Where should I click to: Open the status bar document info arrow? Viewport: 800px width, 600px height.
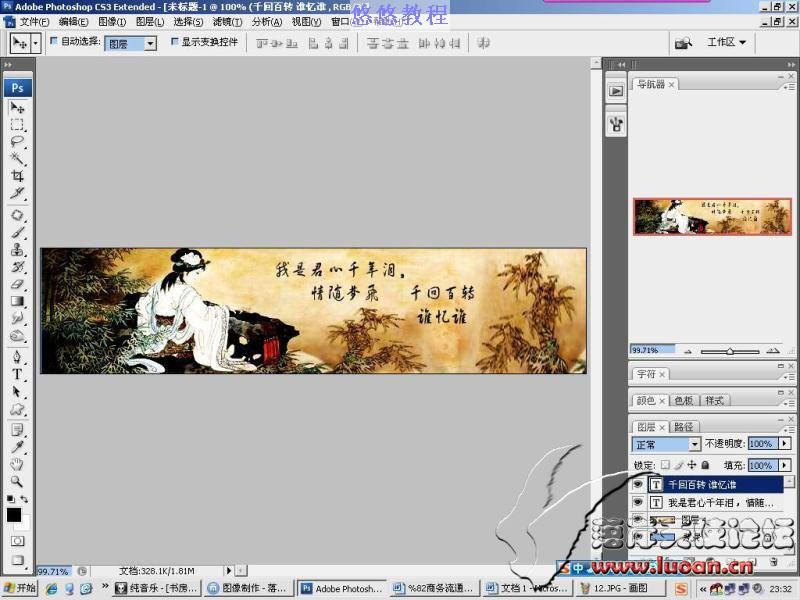click(229, 570)
